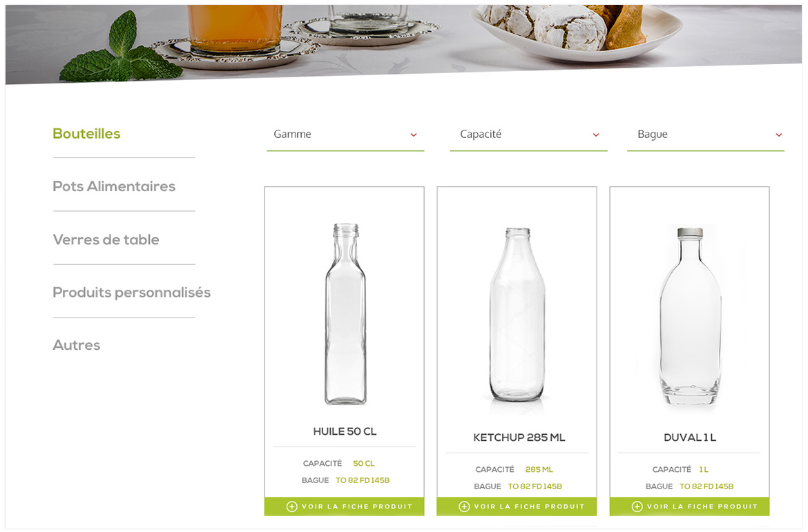
Task: Open product sheet for HUILE 50 CL
Action: (344, 506)
